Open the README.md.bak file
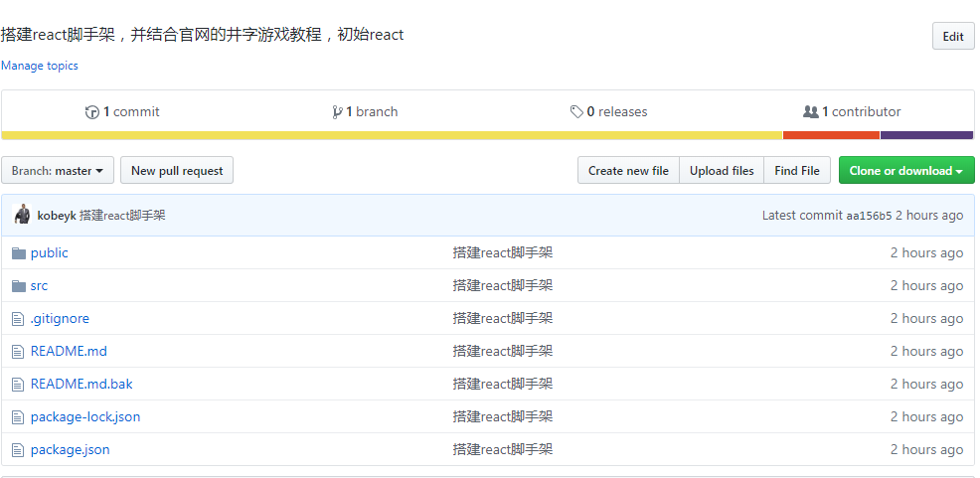This screenshot has width=980, height=478. click(x=82, y=384)
